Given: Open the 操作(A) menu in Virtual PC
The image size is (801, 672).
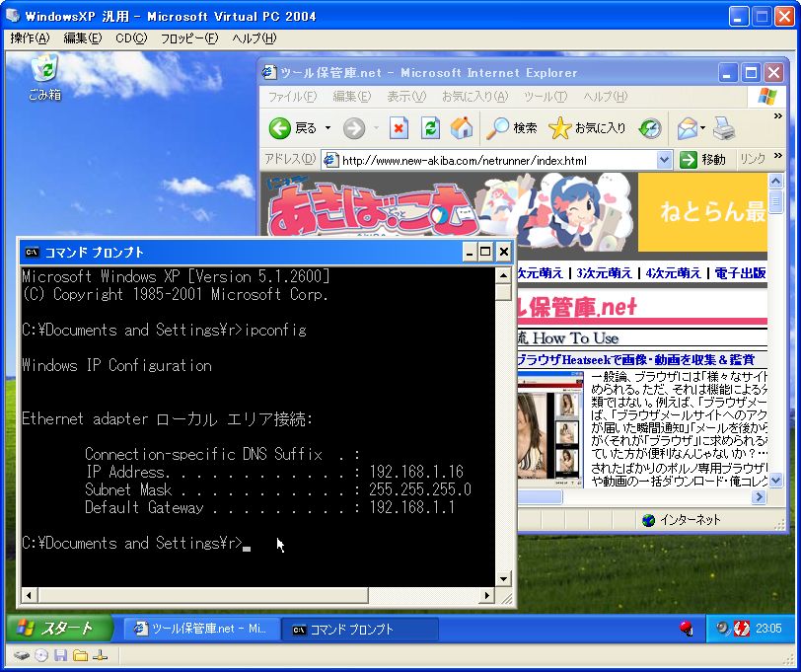Looking at the screenshot, I should point(30,38).
